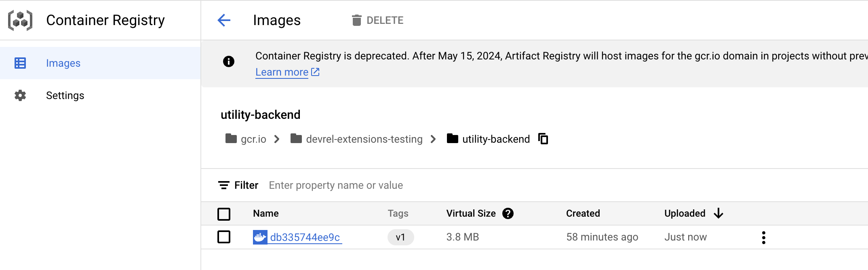This screenshot has height=270, width=868.
Task: Copy the utility-backend path
Action: pos(544,139)
